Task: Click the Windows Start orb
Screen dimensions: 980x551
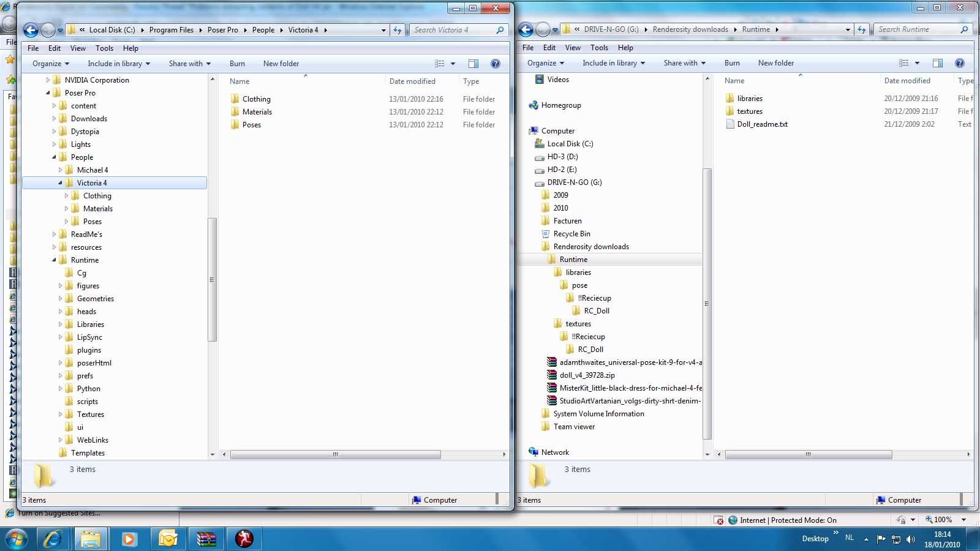Action: click(x=16, y=539)
